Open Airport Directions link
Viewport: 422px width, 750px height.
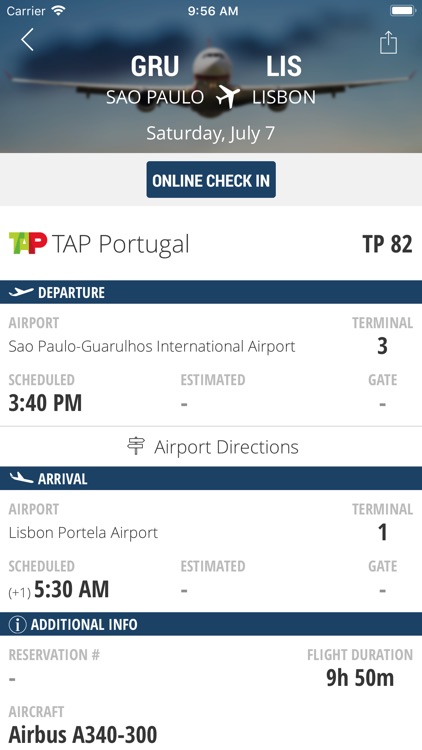(211, 447)
